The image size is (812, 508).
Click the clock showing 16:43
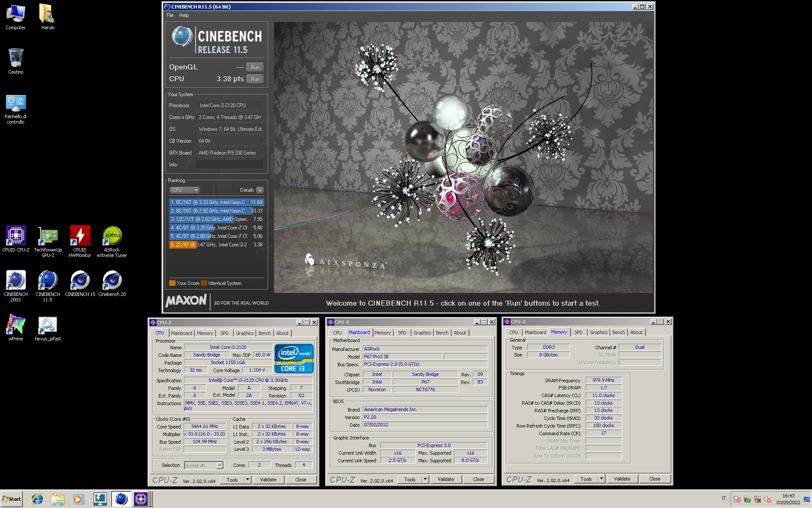(788, 496)
